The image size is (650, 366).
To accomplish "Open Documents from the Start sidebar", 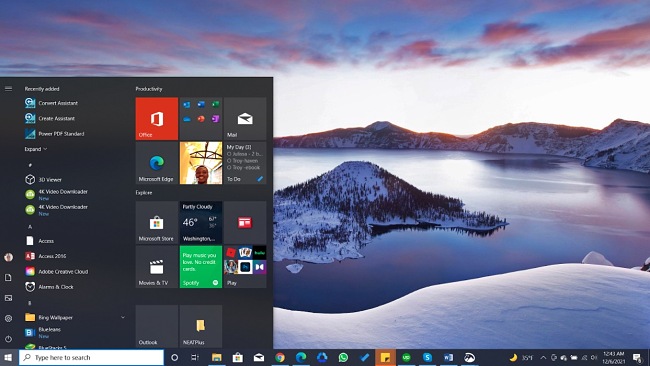I will [8, 278].
